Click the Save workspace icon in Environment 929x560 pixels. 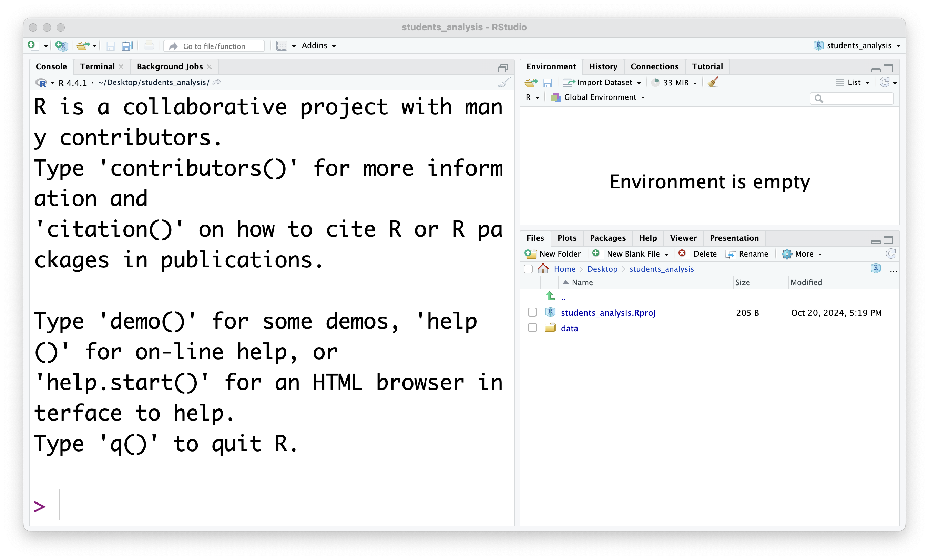(547, 83)
